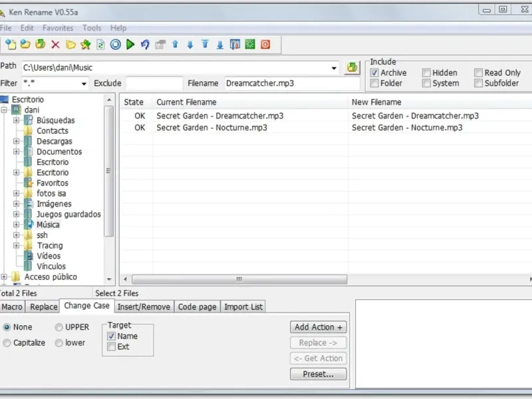Image resolution: width=532 pixels, height=399 pixels.
Task: Click the document refresh preview icon
Action: pos(100,45)
